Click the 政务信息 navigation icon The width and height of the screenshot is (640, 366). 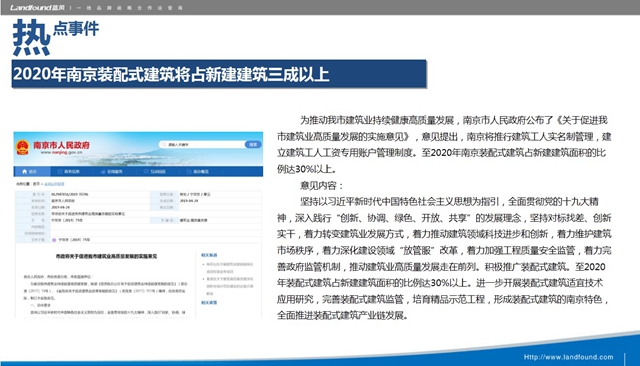[x=60, y=172]
